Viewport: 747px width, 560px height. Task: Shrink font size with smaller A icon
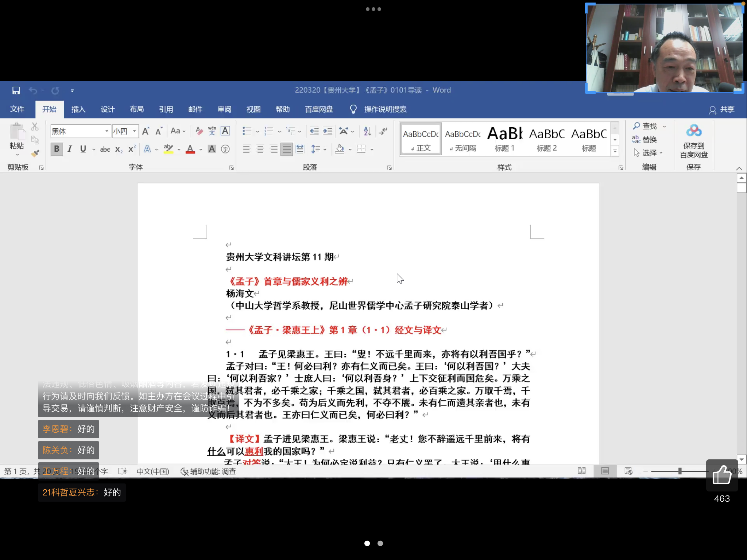tap(159, 131)
